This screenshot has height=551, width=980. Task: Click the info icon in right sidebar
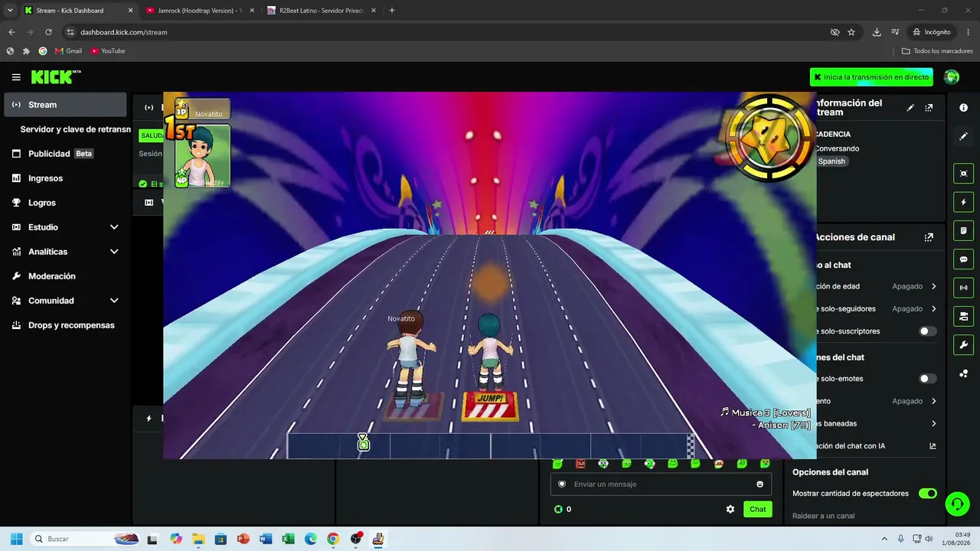tap(963, 108)
